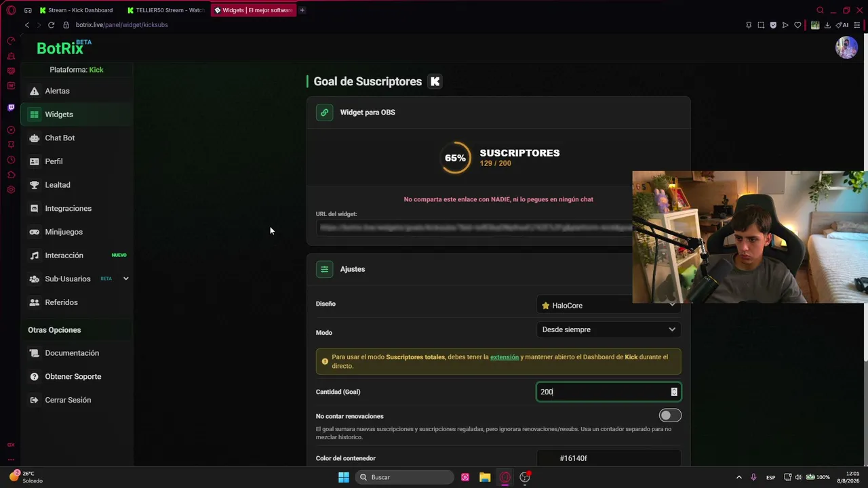
Task: Toggle the No contar renovaciones switch
Action: (x=670, y=415)
